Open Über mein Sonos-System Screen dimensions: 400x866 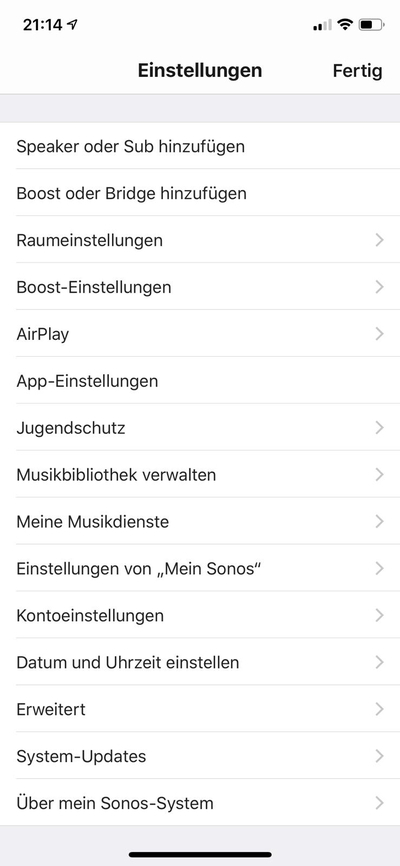pyautogui.click(x=200, y=803)
